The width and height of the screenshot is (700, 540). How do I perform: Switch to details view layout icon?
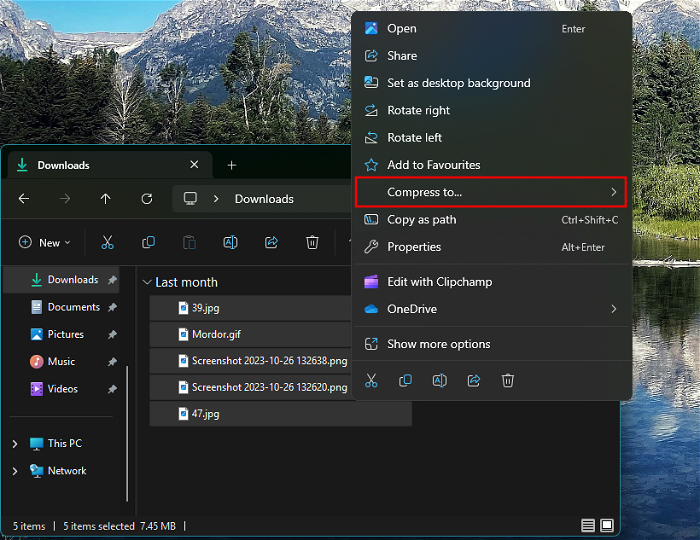tap(588, 525)
